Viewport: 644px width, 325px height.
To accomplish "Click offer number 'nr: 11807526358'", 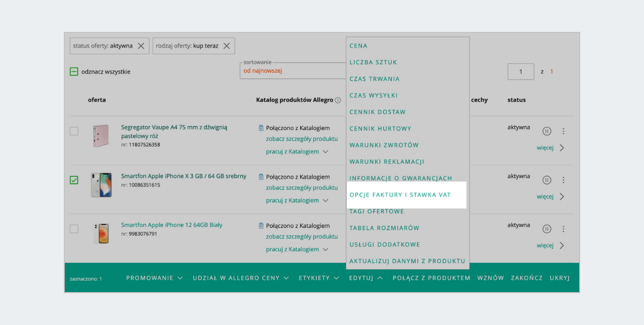I will pyautogui.click(x=141, y=145).
